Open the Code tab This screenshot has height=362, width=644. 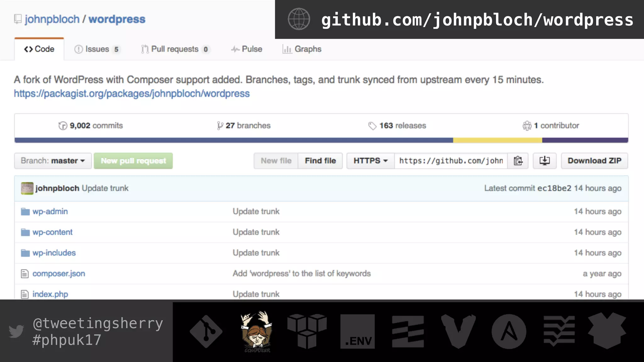point(39,49)
